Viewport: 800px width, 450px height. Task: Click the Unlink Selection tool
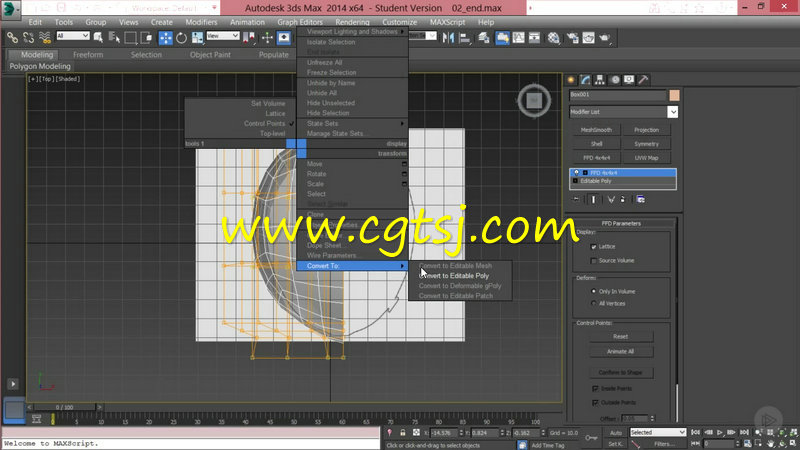coord(29,37)
